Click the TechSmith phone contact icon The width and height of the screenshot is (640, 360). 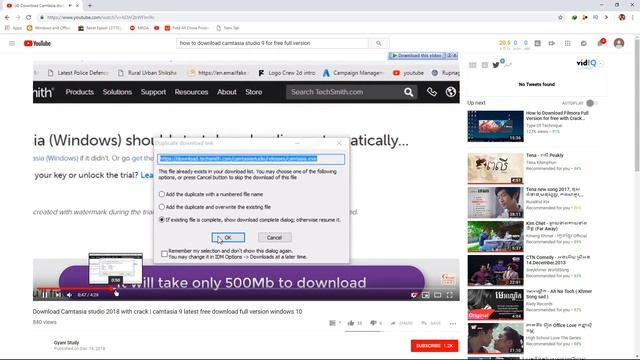(x=432, y=92)
